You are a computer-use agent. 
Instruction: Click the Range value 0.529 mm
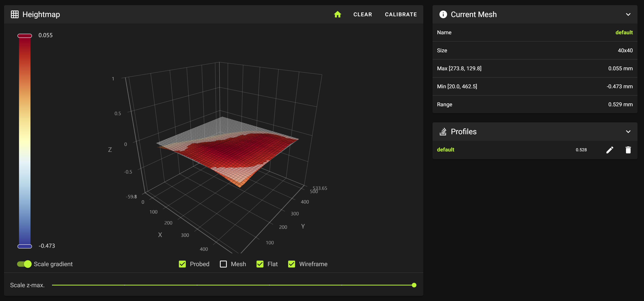point(620,104)
